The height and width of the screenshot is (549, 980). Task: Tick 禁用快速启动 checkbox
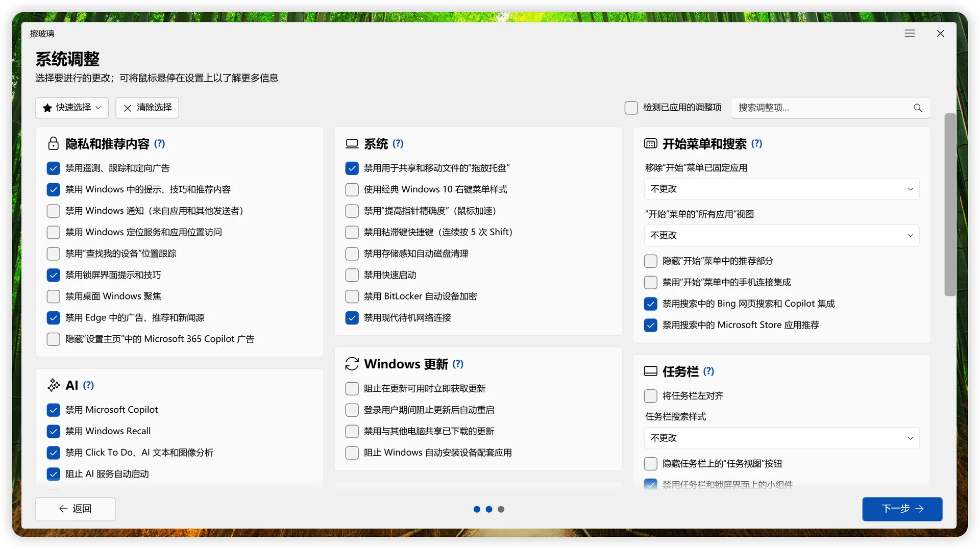(352, 275)
